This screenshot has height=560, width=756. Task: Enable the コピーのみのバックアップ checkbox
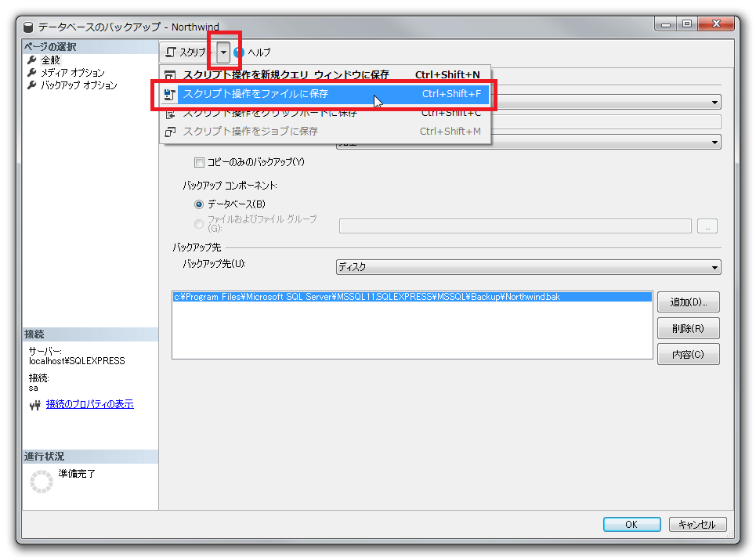199,162
